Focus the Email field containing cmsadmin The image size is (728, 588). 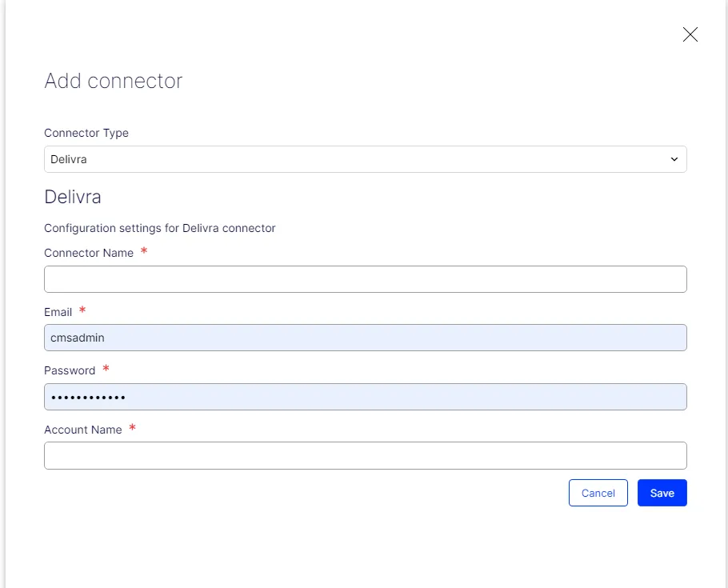coord(366,338)
